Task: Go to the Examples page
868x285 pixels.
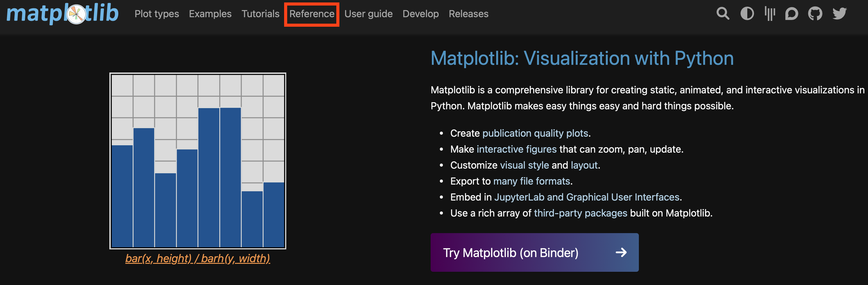Action: point(210,14)
